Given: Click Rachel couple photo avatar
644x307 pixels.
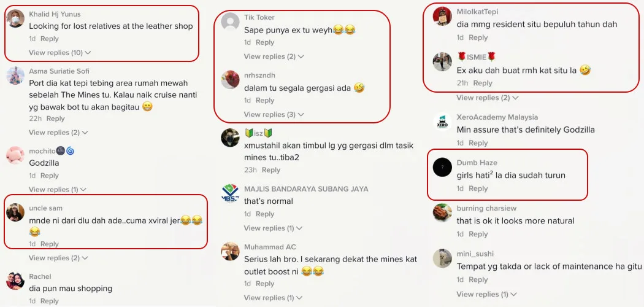Looking at the screenshot, I should pos(15,281).
